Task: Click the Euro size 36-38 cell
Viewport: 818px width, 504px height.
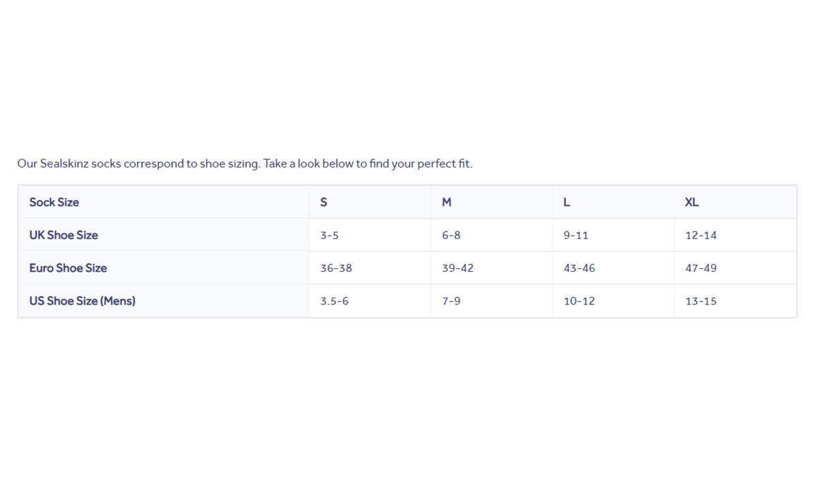Action: (336, 268)
